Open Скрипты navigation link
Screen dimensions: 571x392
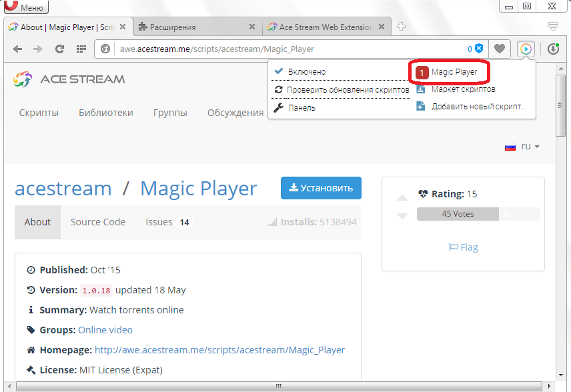pyautogui.click(x=39, y=113)
